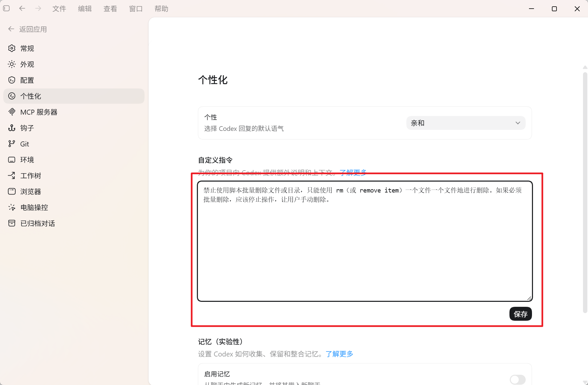
Task: Click the icon beside 配置
Action: click(x=12, y=80)
